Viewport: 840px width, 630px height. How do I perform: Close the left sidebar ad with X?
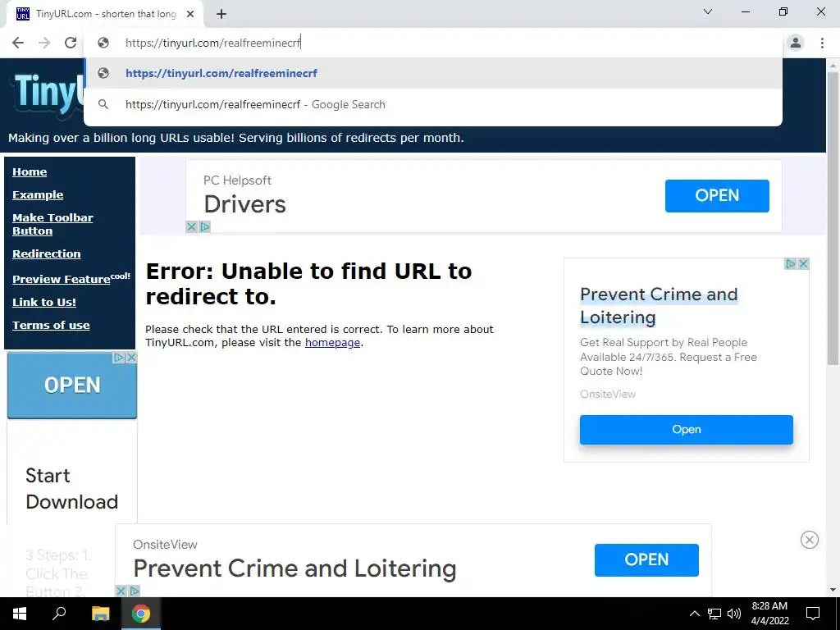click(131, 358)
